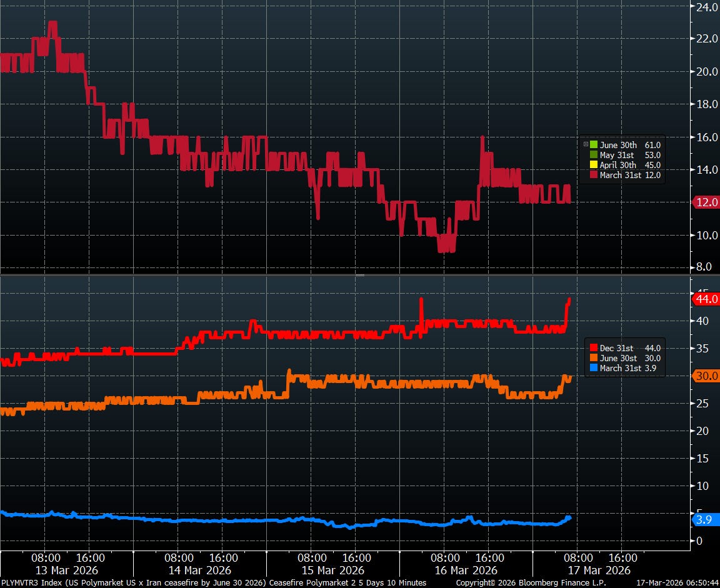Image resolution: width=720 pixels, height=588 pixels.
Task: Click the 16:00 label above 17 Mar 2026
Action: click(622, 558)
